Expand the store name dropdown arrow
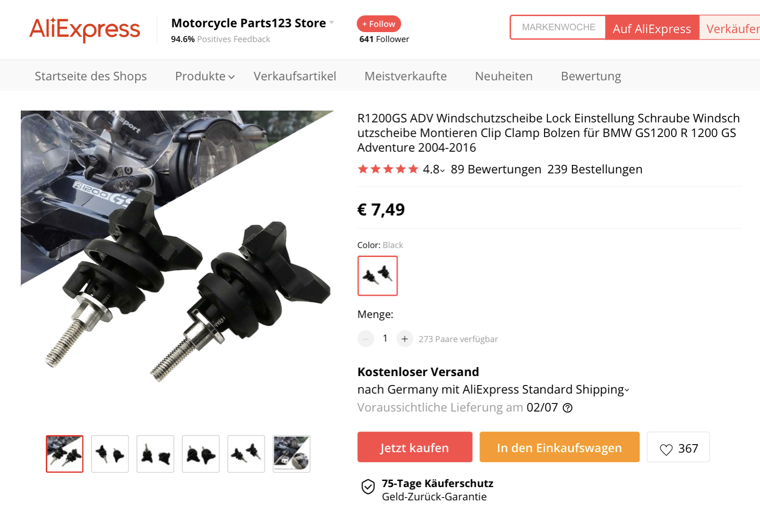The image size is (760, 532). click(332, 23)
